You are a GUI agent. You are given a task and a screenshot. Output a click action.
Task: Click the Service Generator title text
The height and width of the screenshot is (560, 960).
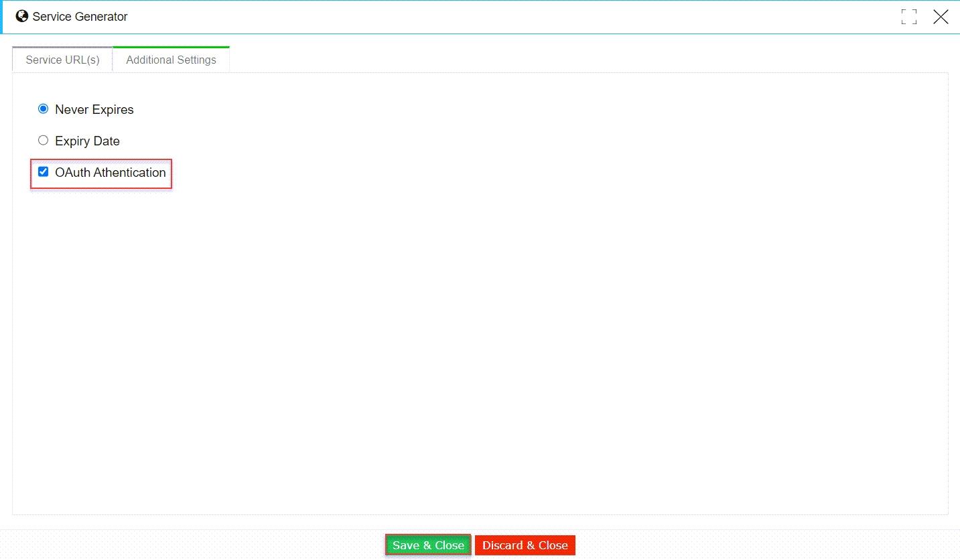[x=80, y=17]
